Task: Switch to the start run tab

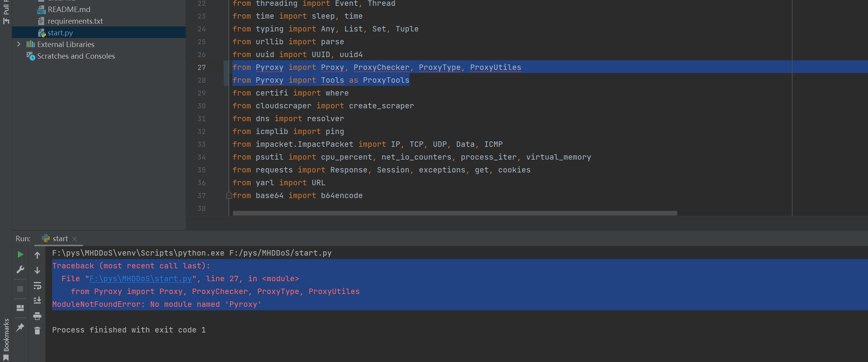Action: [x=58, y=238]
